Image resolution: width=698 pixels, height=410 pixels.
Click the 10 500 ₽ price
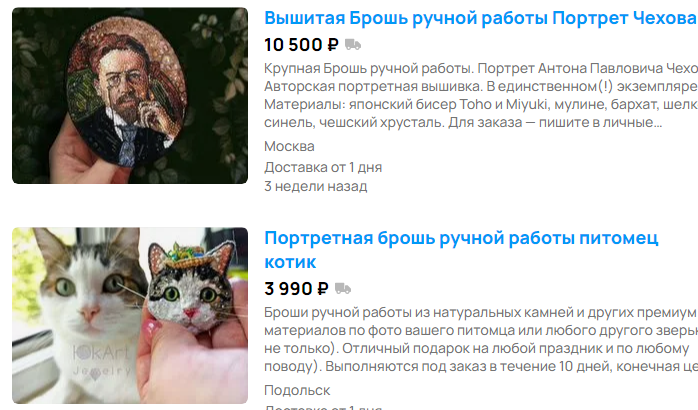coord(301,45)
